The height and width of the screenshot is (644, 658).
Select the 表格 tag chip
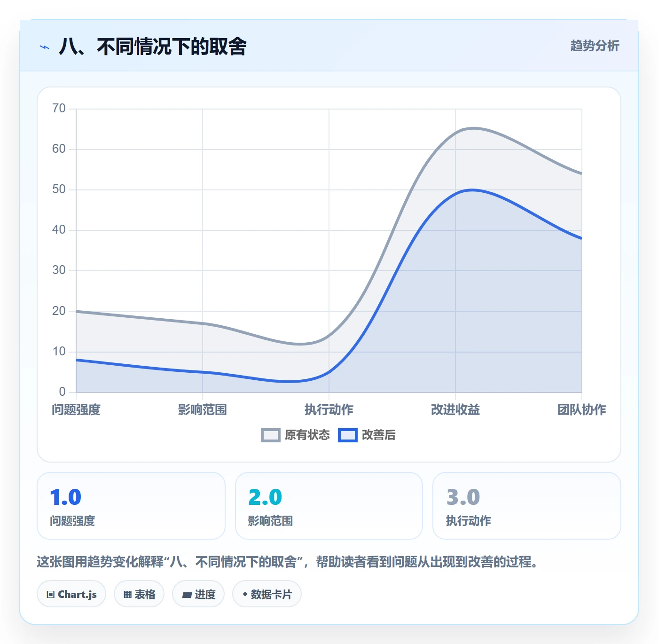click(x=139, y=594)
